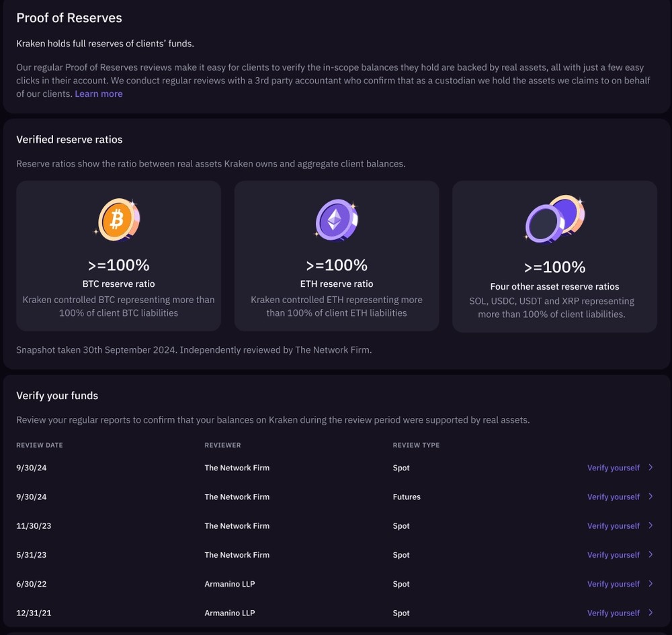Click the >=100% value on BTC card
672x635 pixels.
tap(119, 265)
